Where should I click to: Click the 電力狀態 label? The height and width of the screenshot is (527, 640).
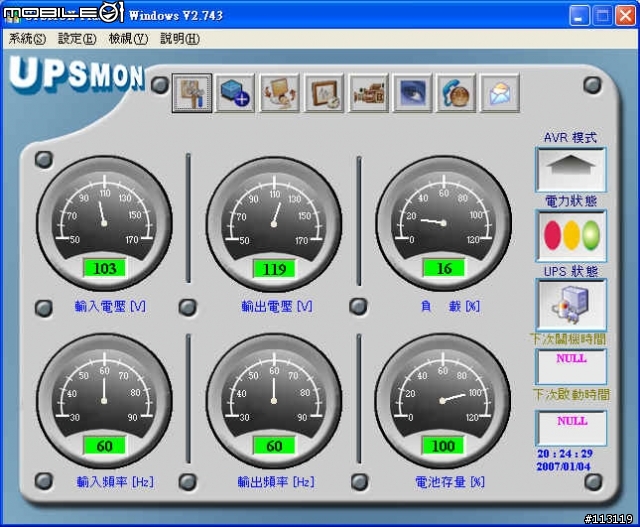click(x=571, y=201)
